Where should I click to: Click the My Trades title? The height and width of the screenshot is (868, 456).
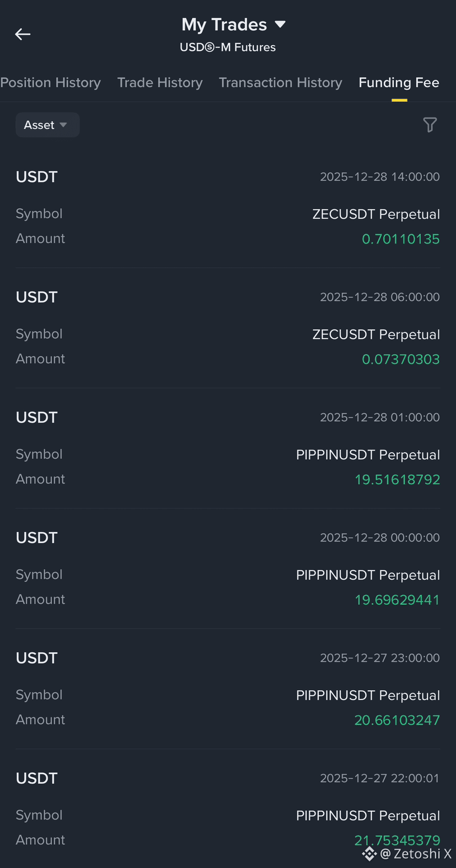(x=224, y=24)
